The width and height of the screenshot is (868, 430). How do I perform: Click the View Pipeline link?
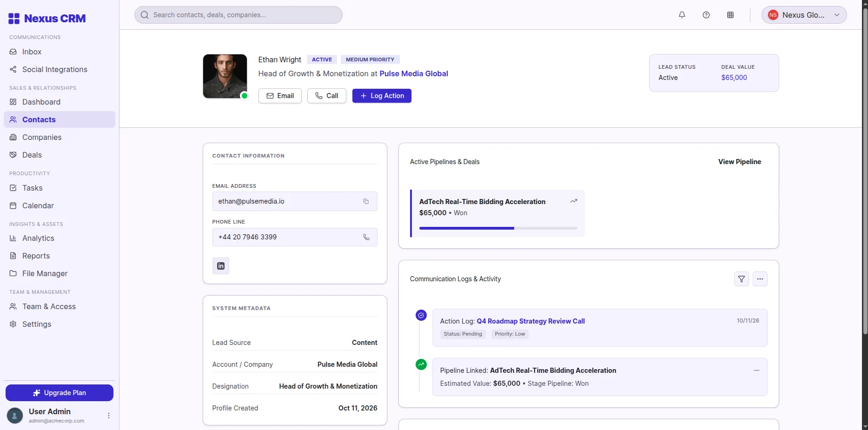tap(740, 162)
